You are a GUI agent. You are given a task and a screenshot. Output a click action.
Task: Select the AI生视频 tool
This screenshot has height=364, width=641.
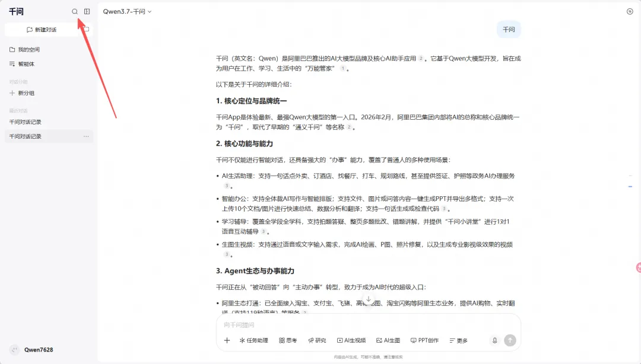pyautogui.click(x=351, y=340)
